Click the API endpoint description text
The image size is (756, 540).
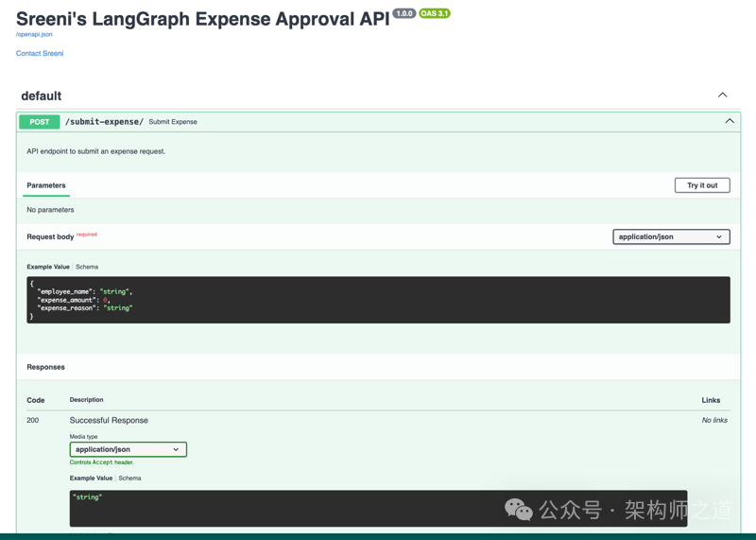(x=96, y=151)
